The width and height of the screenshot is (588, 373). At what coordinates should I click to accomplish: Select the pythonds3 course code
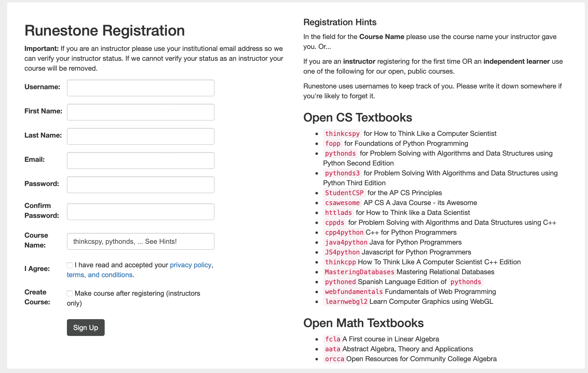(x=342, y=173)
